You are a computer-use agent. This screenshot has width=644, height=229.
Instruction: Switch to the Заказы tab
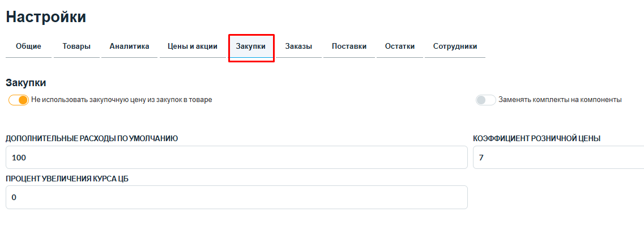click(298, 46)
